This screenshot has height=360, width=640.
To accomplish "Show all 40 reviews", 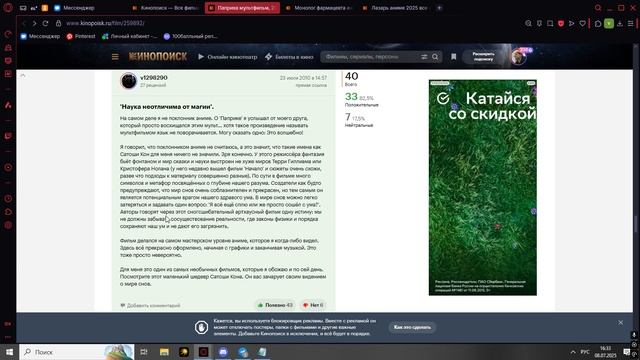I will 351,79.
